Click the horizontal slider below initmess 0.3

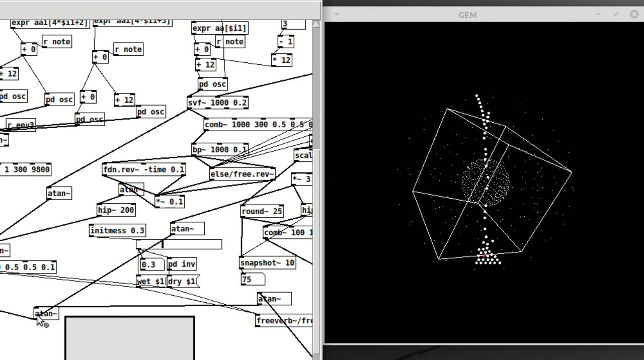[x=179, y=244]
